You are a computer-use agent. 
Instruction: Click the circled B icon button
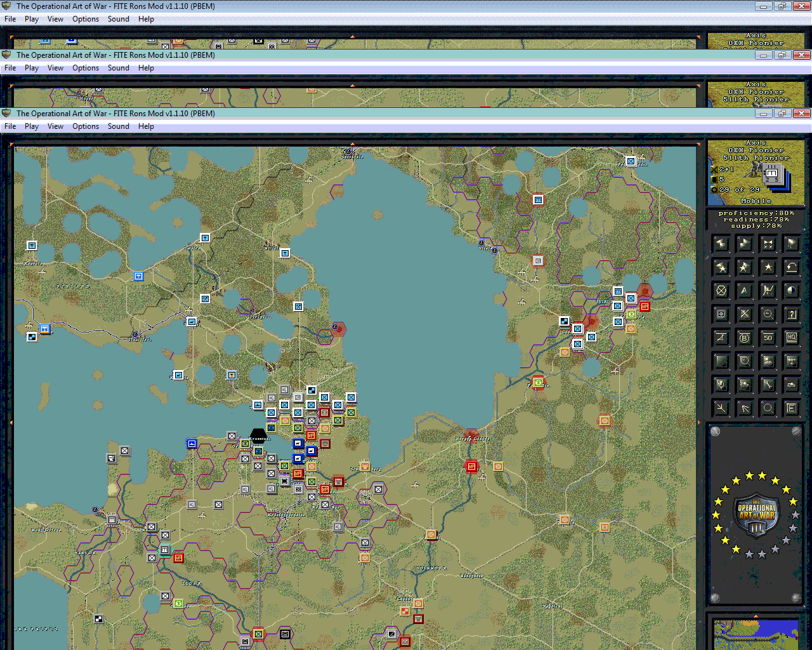pyautogui.click(x=744, y=338)
